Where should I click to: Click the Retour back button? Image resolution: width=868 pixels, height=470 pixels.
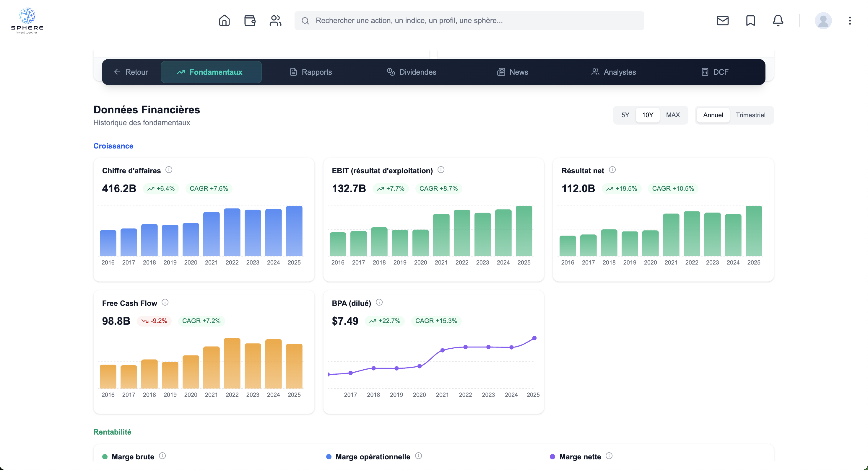coord(131,72)
